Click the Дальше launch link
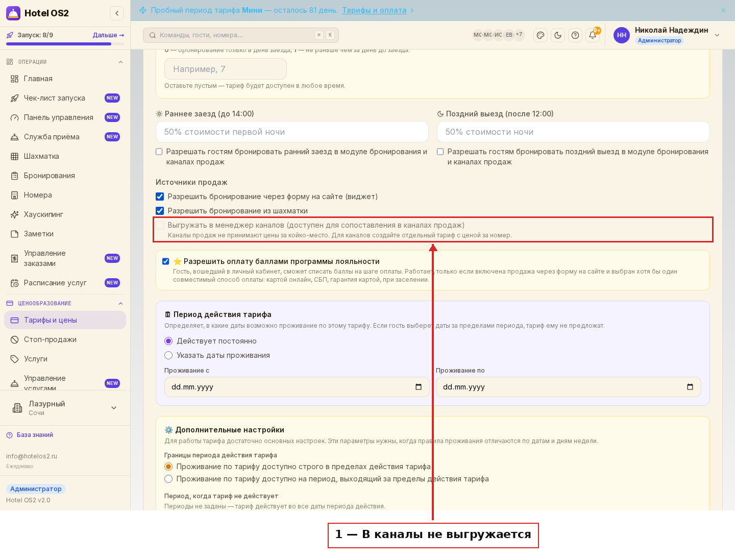The image size is (735, 560). (108, 35)
